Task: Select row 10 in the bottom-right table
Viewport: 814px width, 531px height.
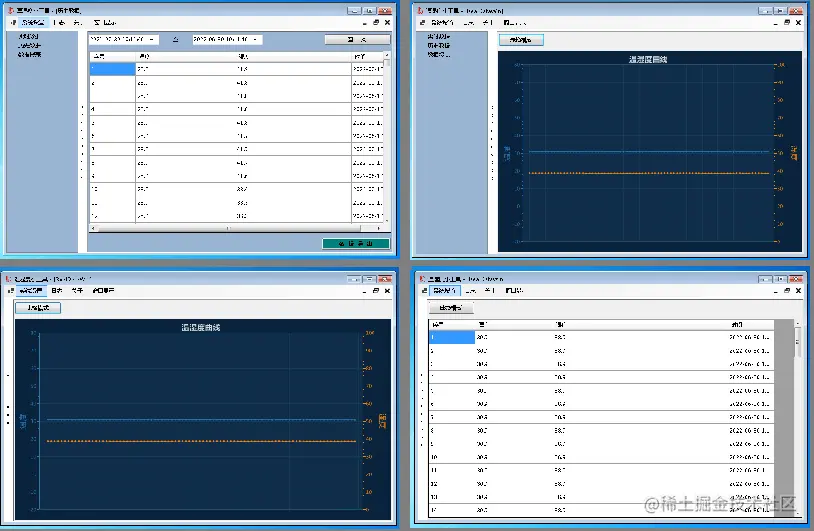Action: click(x=601, y=457)
